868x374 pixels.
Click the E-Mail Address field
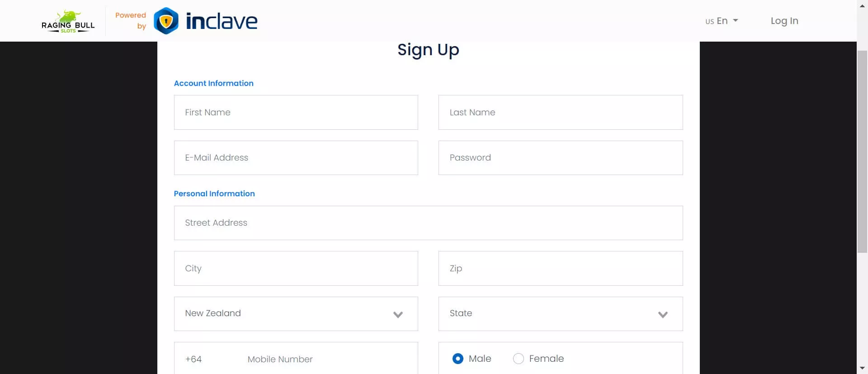coord(296,158)
